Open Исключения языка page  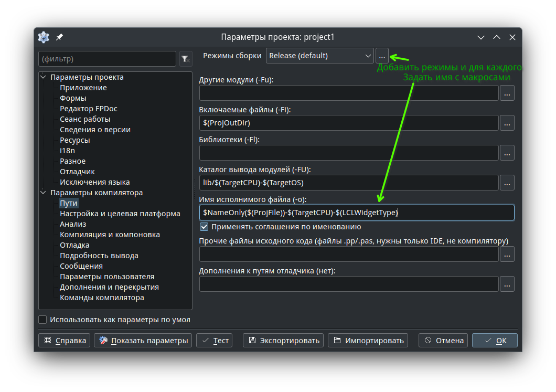click(x=94, y=182)
